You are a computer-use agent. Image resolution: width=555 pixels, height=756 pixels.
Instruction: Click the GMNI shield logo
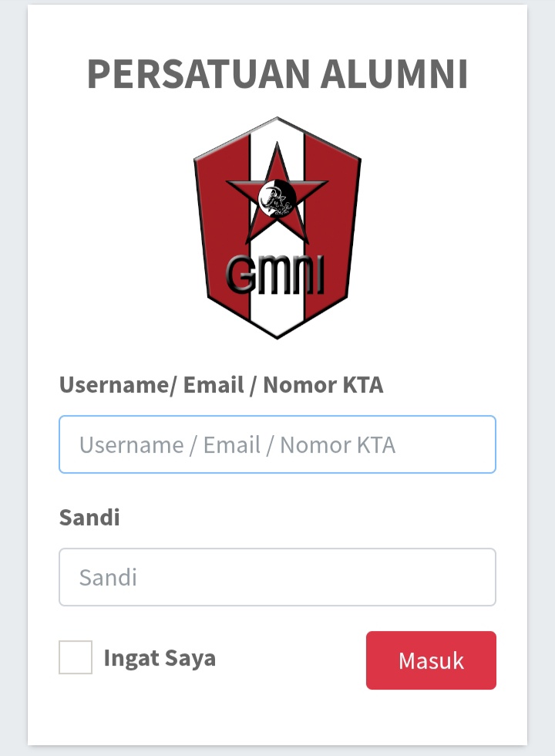277,228
